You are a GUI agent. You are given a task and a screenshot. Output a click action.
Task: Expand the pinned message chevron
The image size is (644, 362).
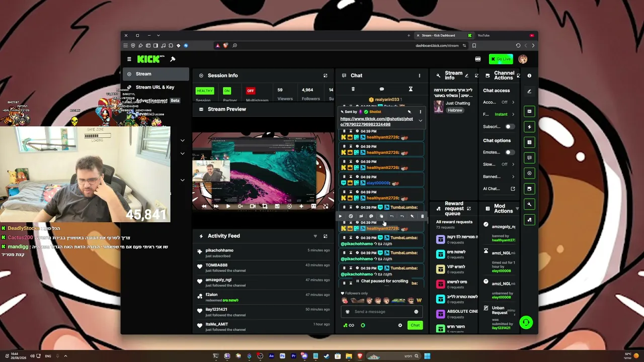pyautogui.click(x=420, y=121)
